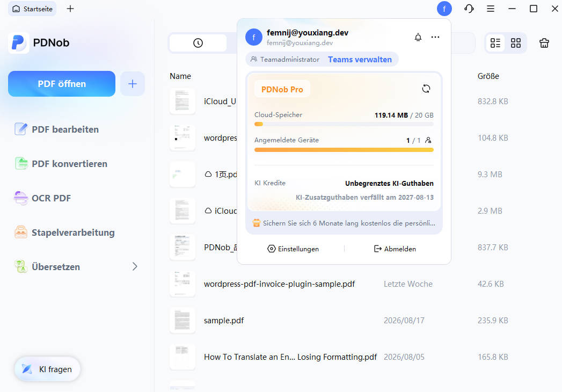Click the Letzte Woche date cell
The image size is (562, 392).
[x=408, y=284]
